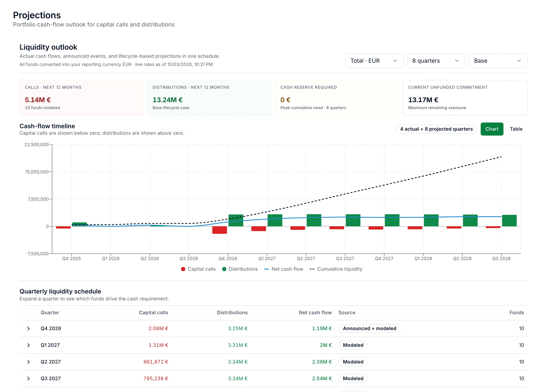Click the Funds column header

click(x=517, y=313)
